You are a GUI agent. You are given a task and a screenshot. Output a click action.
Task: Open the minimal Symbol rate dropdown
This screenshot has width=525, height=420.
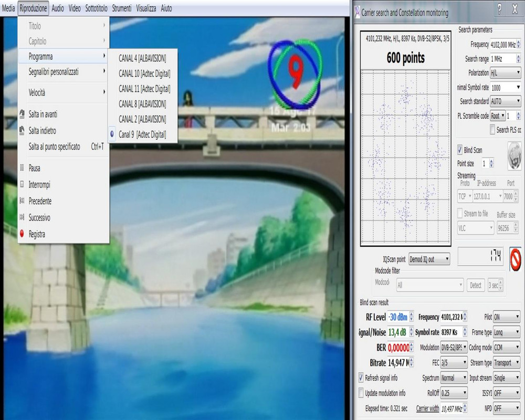506,88
